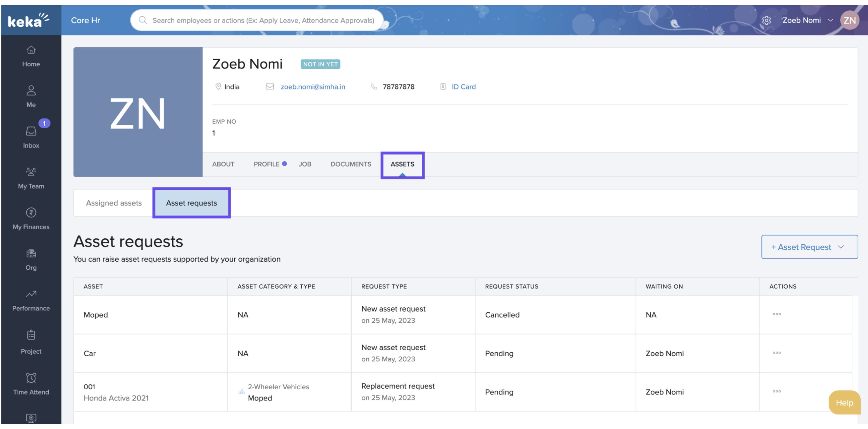Open the Org building icon
868x429 pixels.
(x=31, y=259)
